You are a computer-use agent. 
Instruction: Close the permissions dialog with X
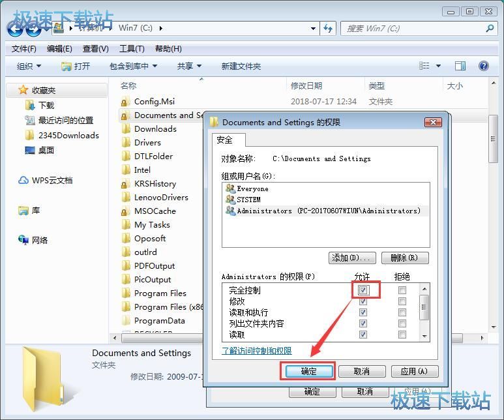point(433,122)
